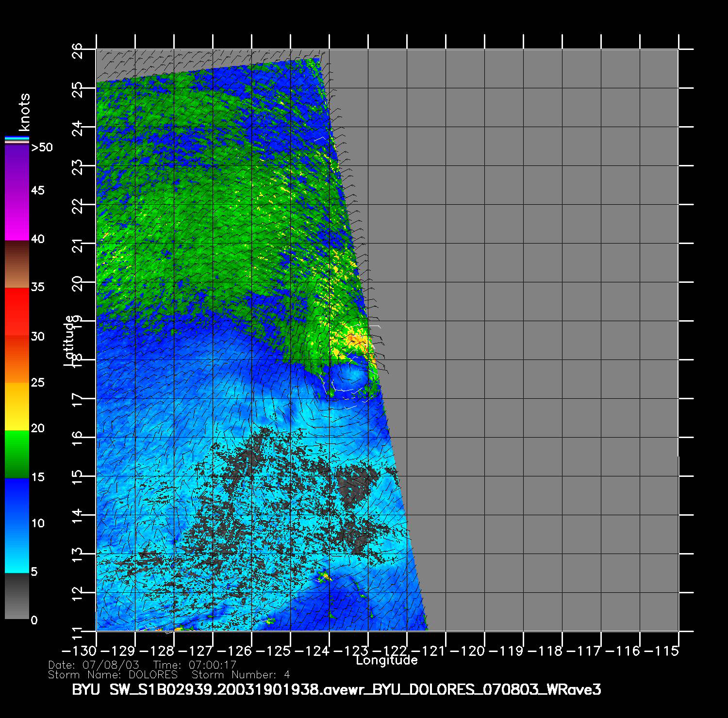
Task: Click the yellow 20–25 knots color band
Action: click(x=17, y=407)
